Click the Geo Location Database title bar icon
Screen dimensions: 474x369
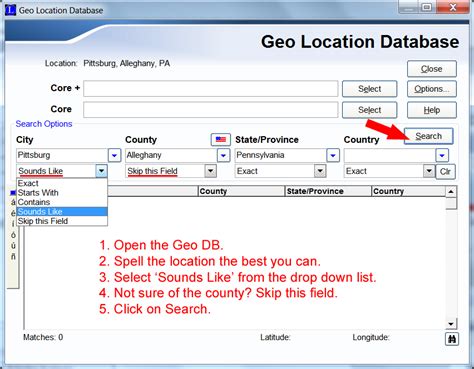[11, 10]
